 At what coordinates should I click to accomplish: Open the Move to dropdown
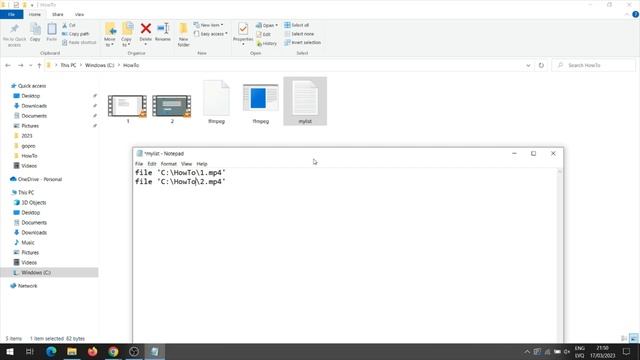[110, 35]
